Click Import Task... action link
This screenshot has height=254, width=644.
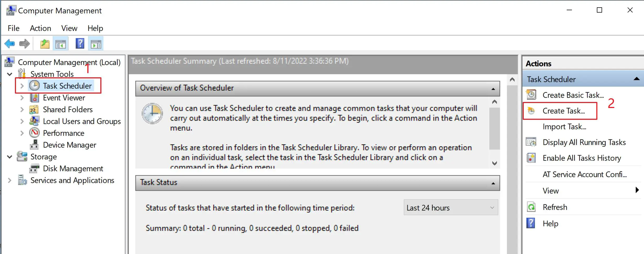[564, 127]
